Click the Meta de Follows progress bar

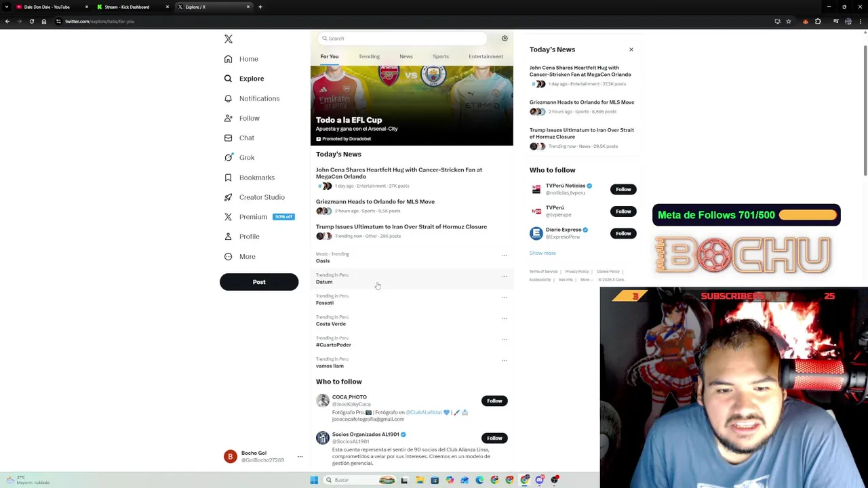[x=808, y=216]
